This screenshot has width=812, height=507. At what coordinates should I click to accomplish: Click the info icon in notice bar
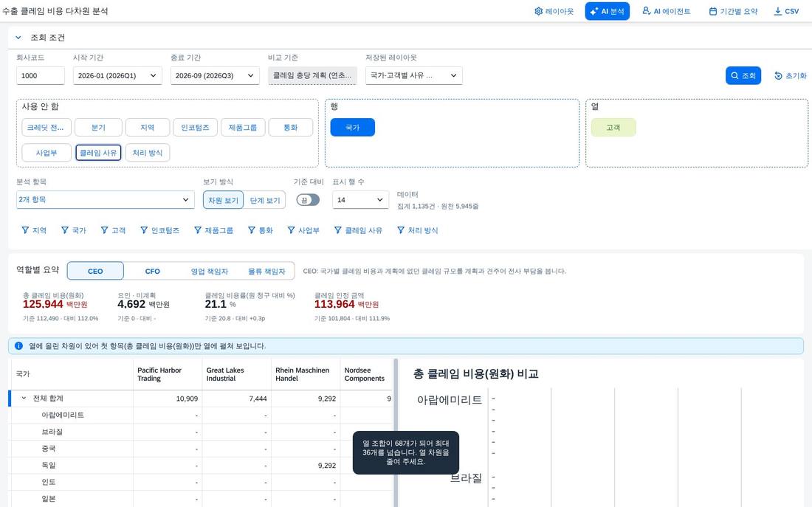click(x=18, y=346)
